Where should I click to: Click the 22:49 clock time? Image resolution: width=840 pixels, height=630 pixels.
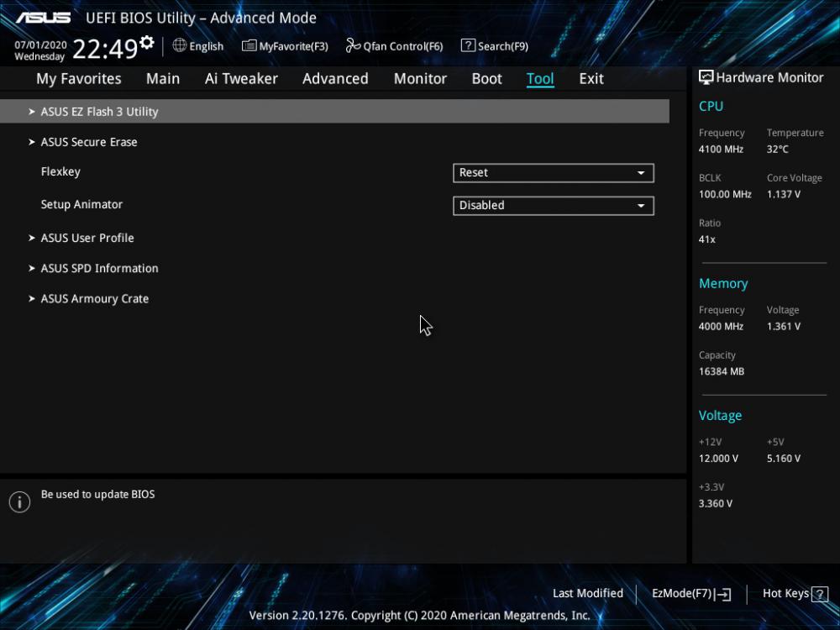(x=105, y=50)
